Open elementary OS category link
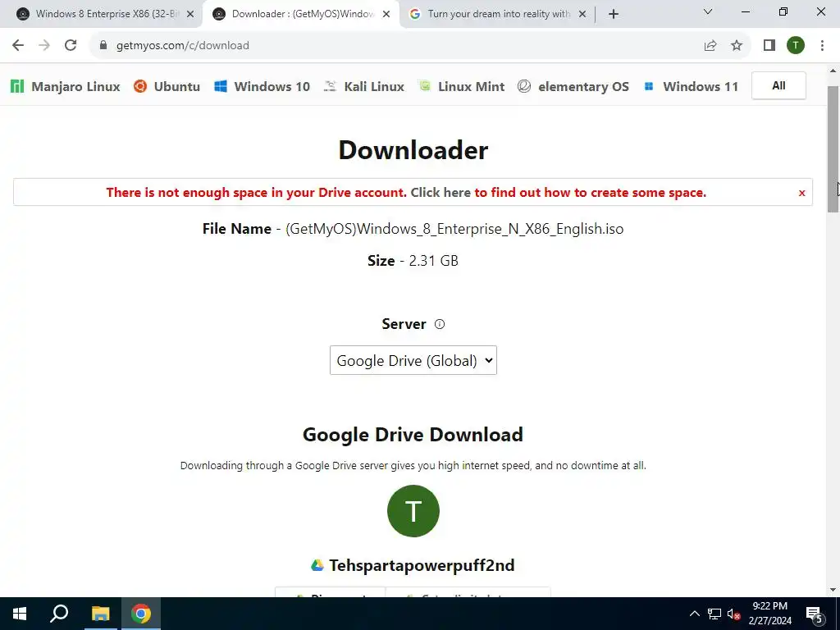The height and width of the screenshot is (630, 840). pyautogui.click(x=573, y=86)
